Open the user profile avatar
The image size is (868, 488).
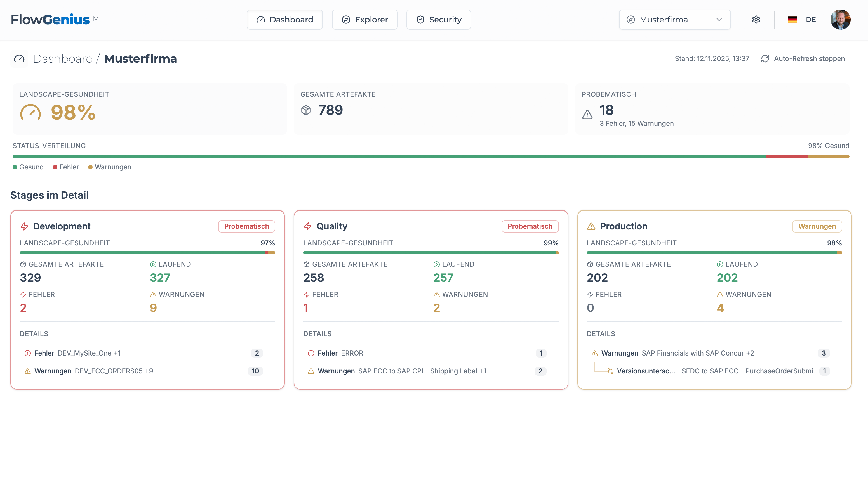click(x=840, y=20)
